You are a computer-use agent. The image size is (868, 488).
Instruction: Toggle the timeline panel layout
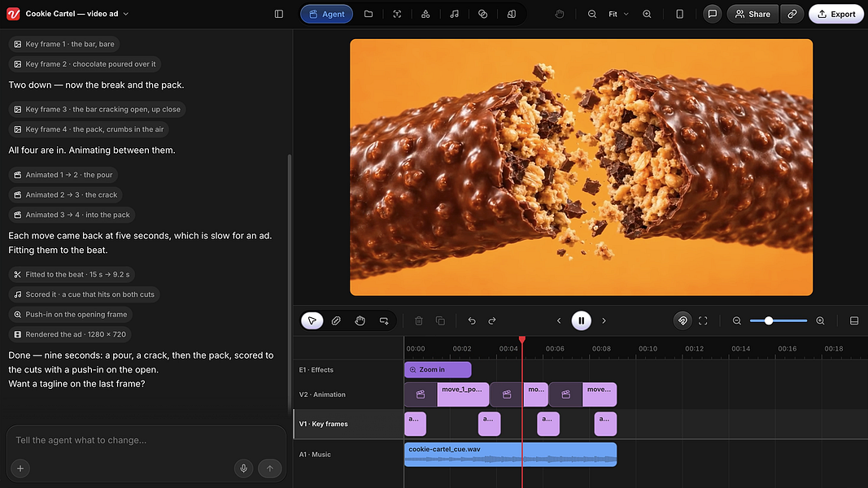tap(854, 321)
